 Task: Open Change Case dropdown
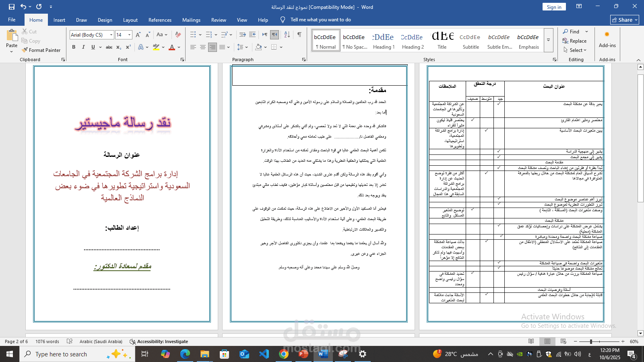(162, 35)
